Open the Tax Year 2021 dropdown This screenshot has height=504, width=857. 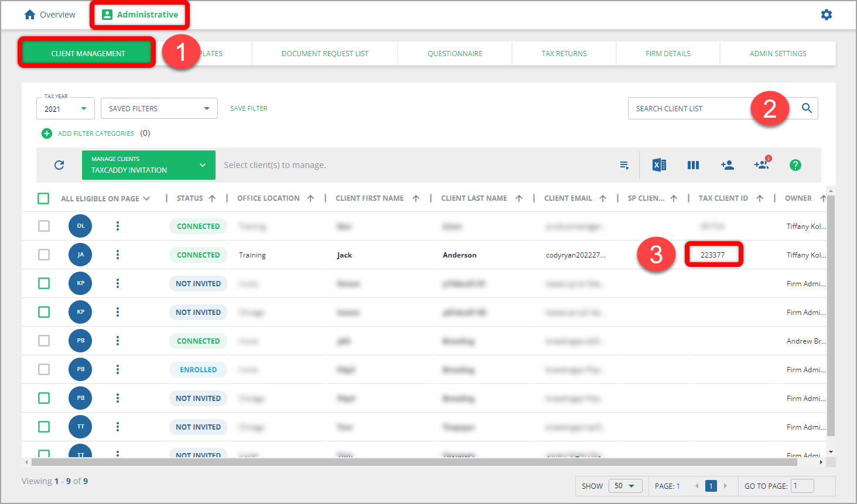(65, 109)
